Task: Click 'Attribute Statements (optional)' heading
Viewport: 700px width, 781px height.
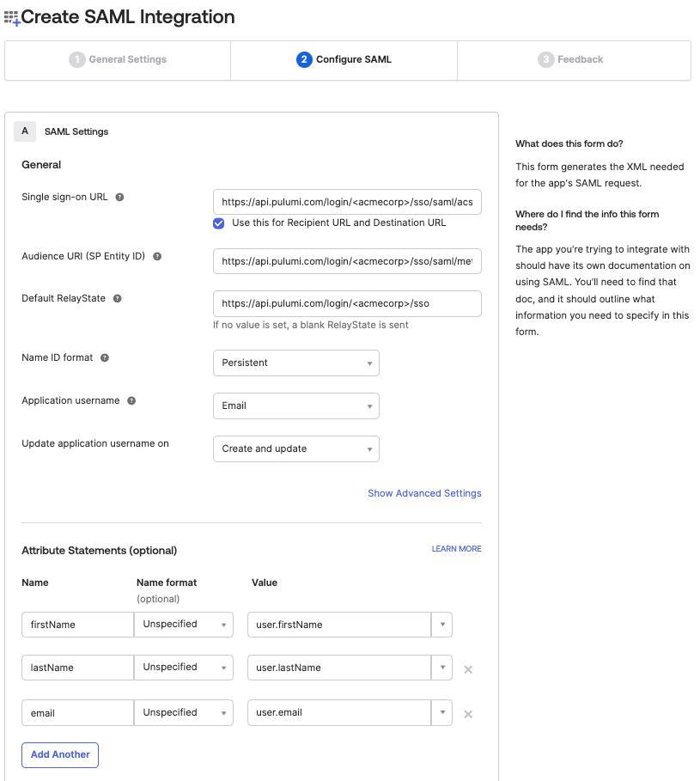Action: pyautogui.click(x=99, y=551)
